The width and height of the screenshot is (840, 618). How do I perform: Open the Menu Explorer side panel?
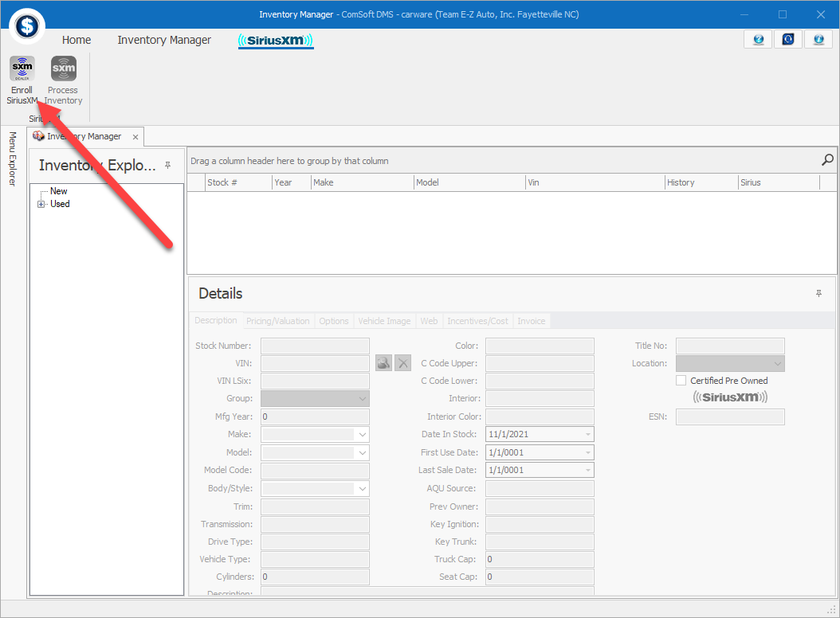click(12, 159)
